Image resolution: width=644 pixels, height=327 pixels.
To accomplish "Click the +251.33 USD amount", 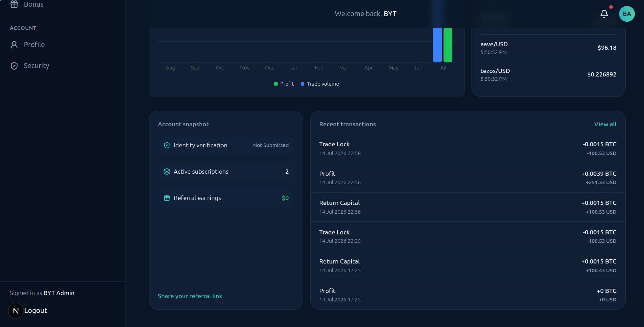I will (601, 182).
